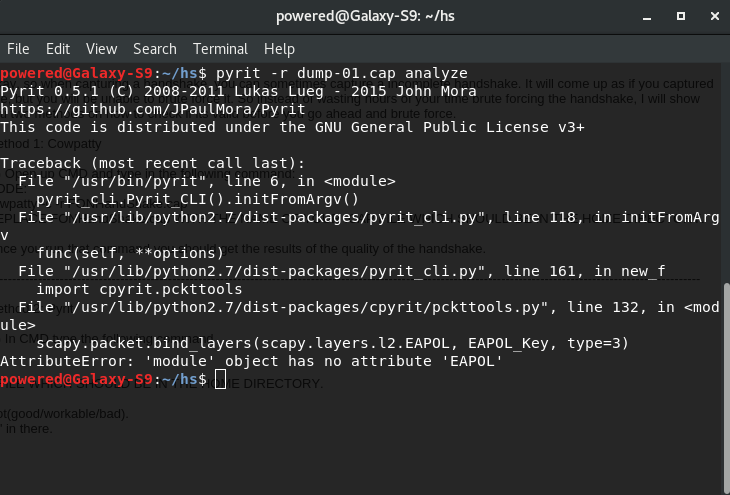Screen dimensions: 730x495
Task: Minimize the terminal window
Action: point(647,17)
